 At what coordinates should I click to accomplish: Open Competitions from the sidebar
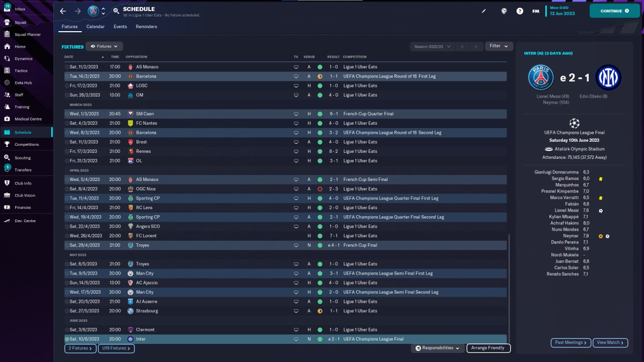[26, 144]
